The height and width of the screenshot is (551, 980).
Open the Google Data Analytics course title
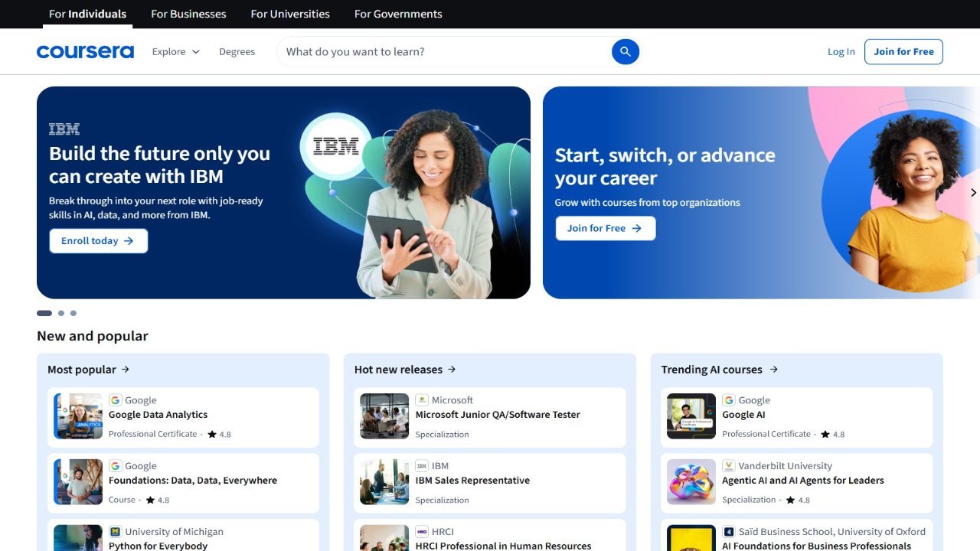[x=158, y=415]
